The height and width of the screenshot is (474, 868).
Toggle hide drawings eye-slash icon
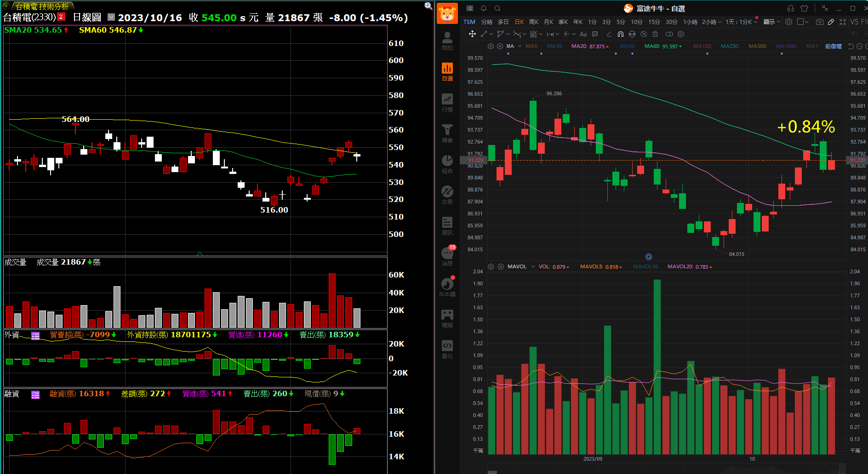pyautogui.click(x=644, y=34)
